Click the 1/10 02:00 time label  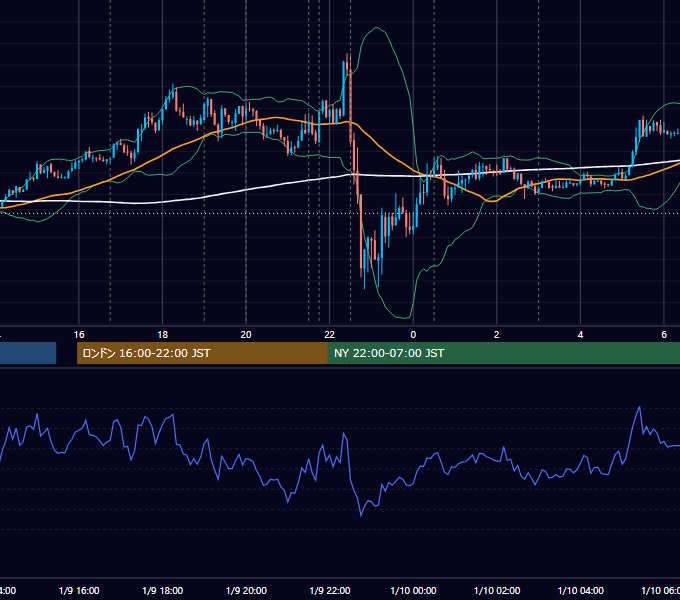[497, 590]
